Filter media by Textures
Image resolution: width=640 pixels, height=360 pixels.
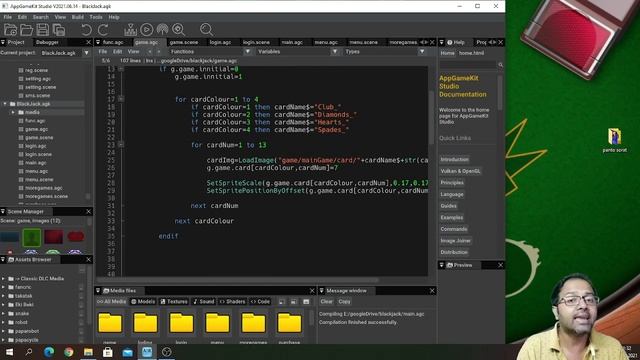[x=174, y=302]
